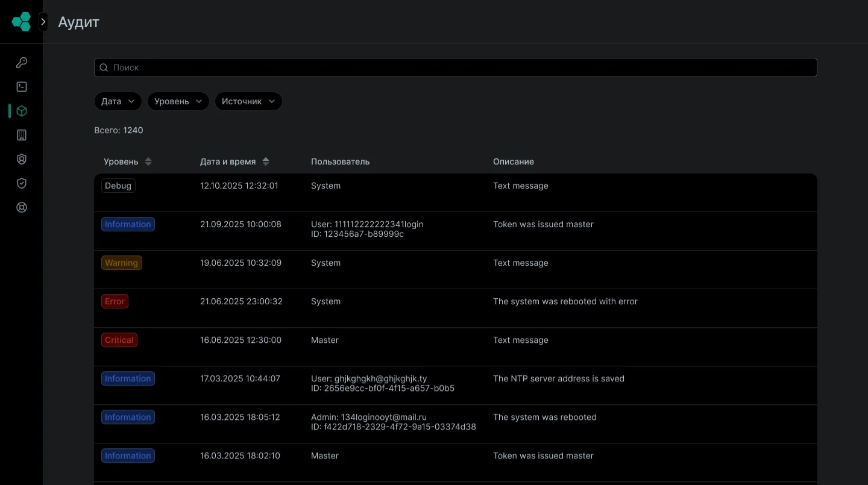Image resolution: width=868 pixels, height=485 pixels.
Task: Open the terminal console sidebar icon
Action: tap(22, 87)
